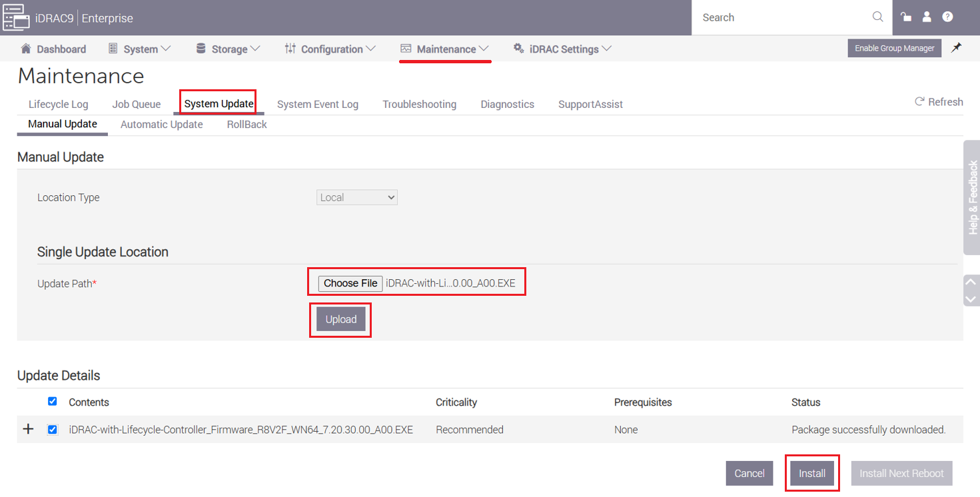980x497 pixels.
Task: Open the lock icon in header
Action: [906, 17]
